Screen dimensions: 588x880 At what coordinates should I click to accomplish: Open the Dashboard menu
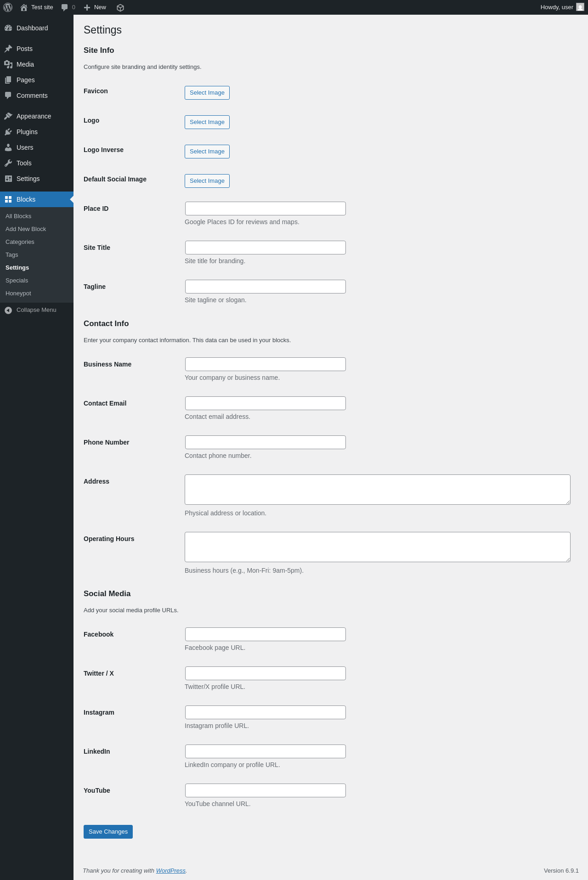click(37, 28)
